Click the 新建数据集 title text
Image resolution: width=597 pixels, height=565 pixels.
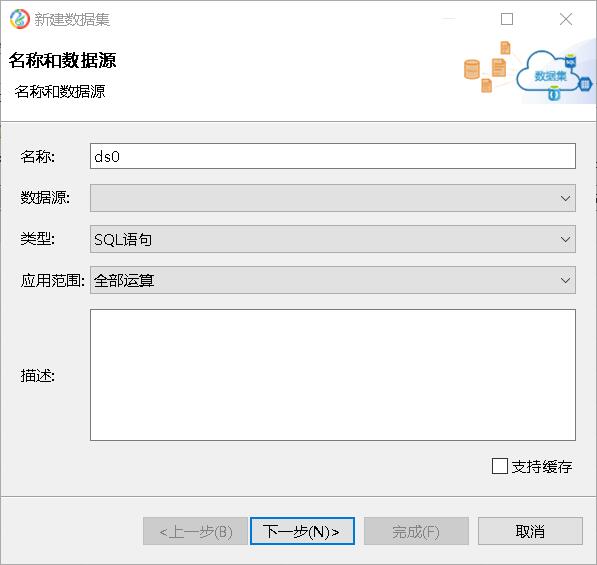72,19
